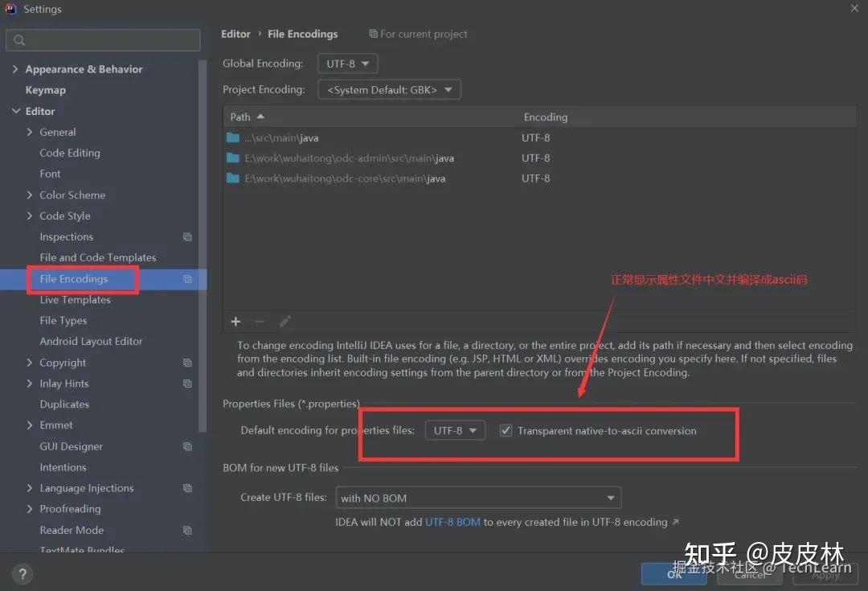Viewport: 868px width, 591px height.
Task: Select Editor in the breadcrumb
Action: (x=235, y=34)
